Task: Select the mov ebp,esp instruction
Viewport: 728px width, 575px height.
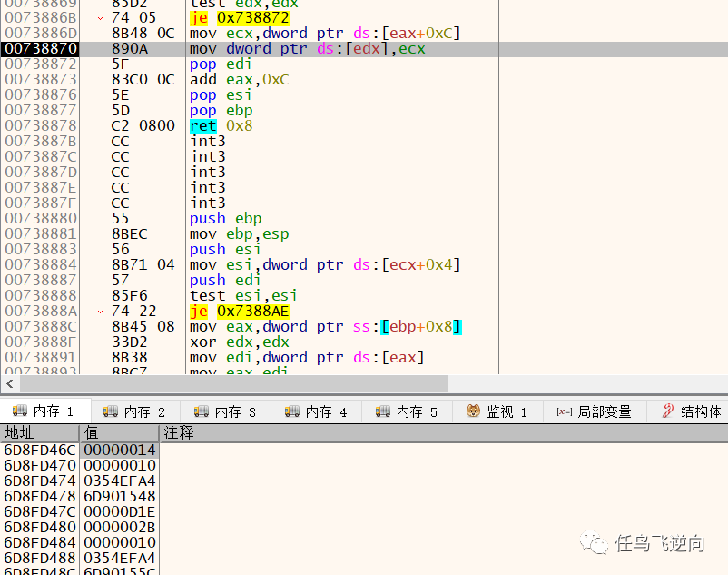Action: [x=239, y=234]
